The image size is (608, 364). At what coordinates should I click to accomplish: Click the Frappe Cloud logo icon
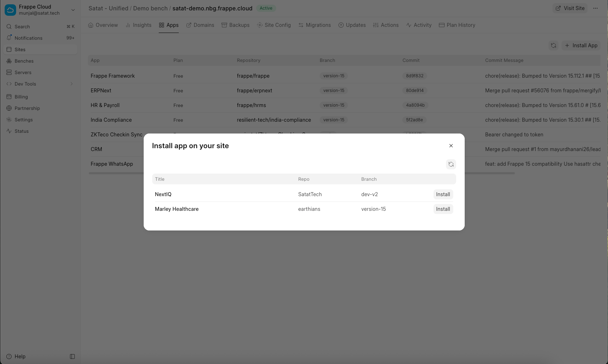(x=10, y=10)
